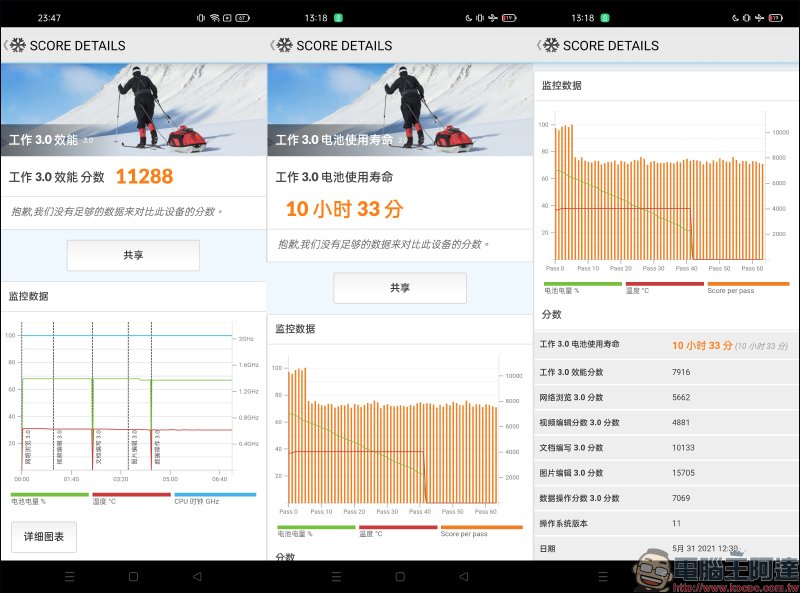Tap the left phone home square icon
The height and width of the screenshot is (593, 800).
[134, 577]
